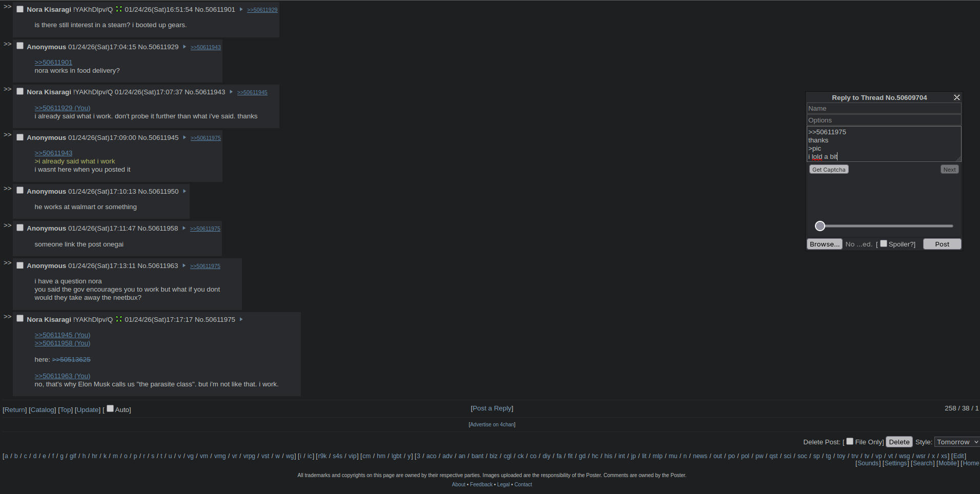Viewport: 980px width, 494px height.
Task: Open the Style dropdown showing Tomorrow
Action: 957,442
